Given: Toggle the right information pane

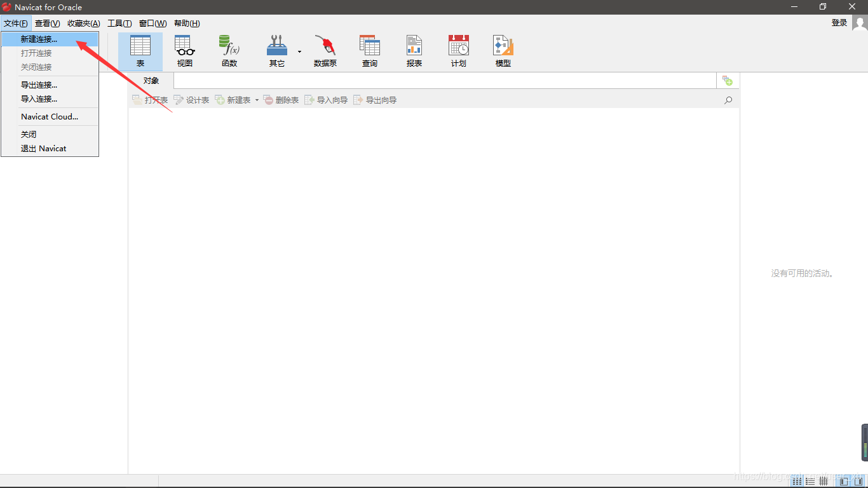Looking at the screenshot, I should (858, 482).
